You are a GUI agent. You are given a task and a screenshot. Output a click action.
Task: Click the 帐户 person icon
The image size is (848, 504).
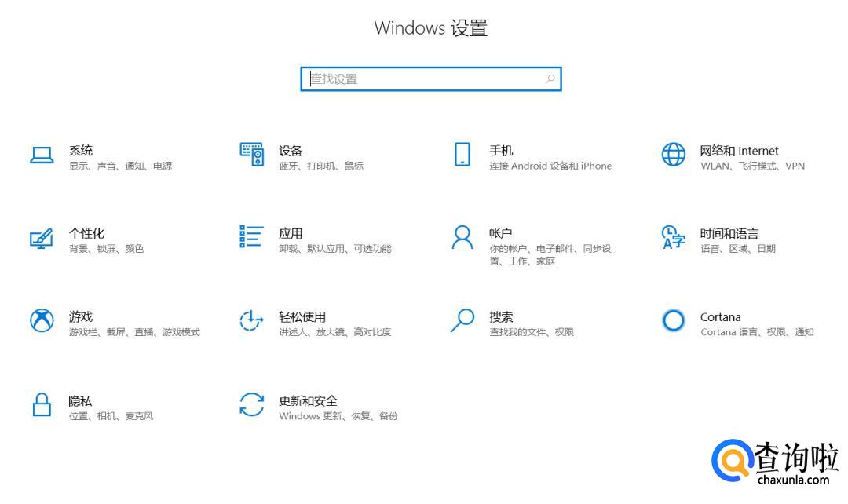coord(462,237)
